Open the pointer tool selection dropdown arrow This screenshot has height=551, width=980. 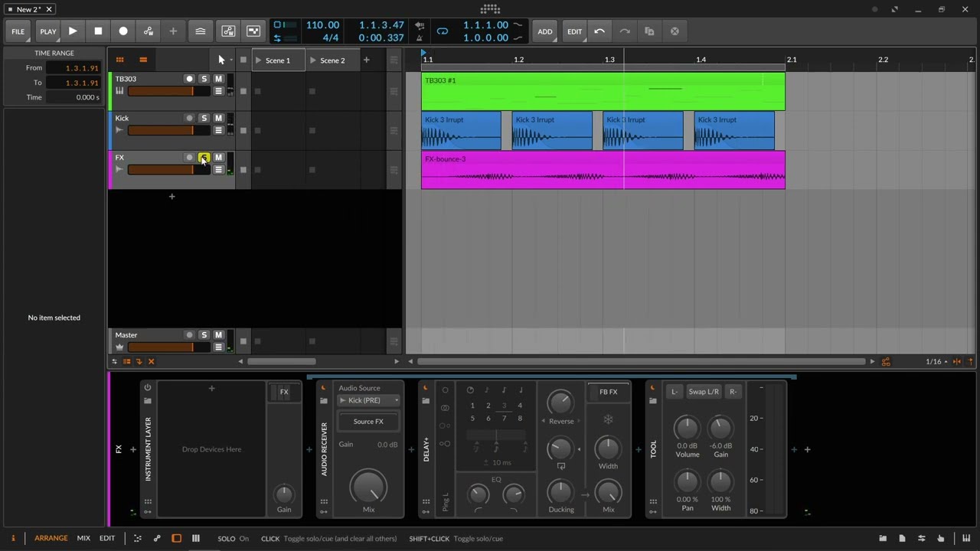coord(231,60)
